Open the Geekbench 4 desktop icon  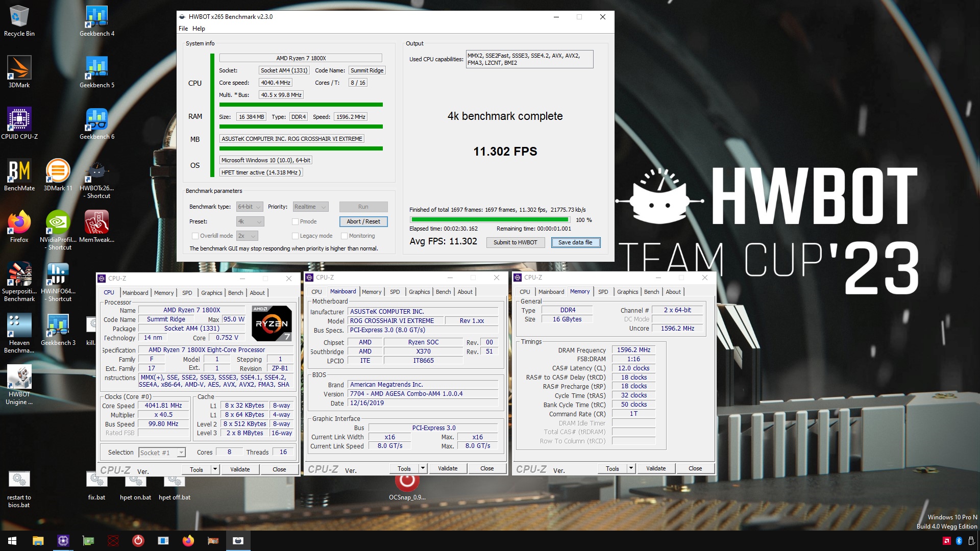click(x=97, y=21)
